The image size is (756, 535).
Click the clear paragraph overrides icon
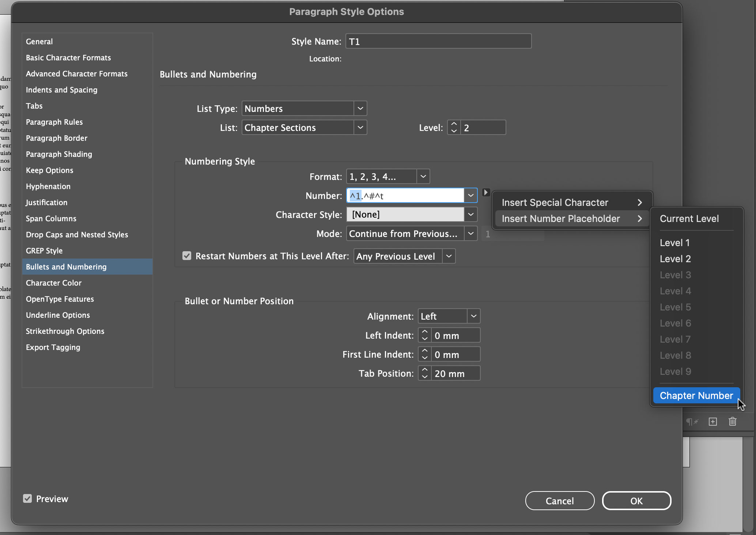coord(692,421)
